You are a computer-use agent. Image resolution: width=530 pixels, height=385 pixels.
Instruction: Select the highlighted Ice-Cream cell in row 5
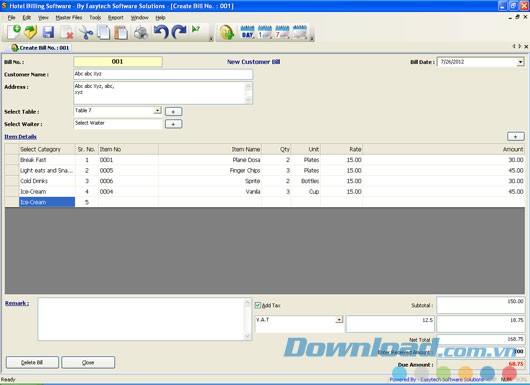[47, 202]
